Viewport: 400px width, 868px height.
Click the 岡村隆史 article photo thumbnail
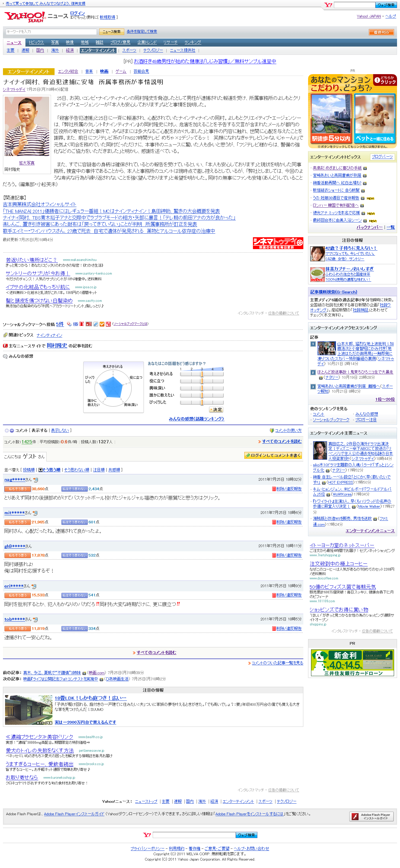[x=27, y=127]
